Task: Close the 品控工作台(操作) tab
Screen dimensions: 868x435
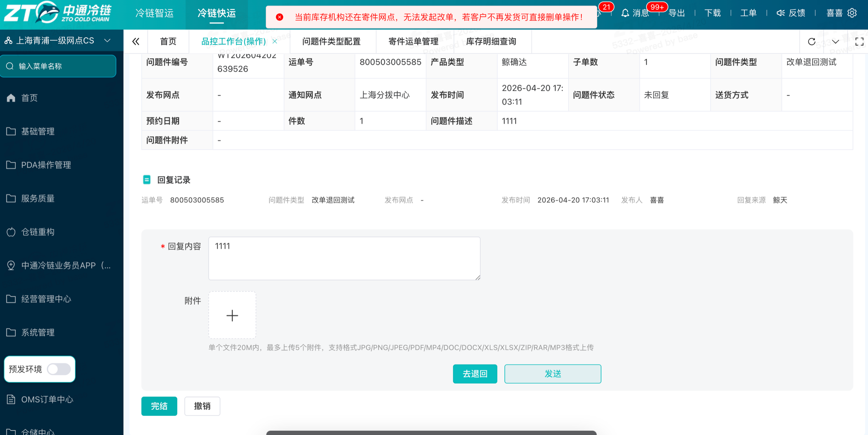Action: click(x=275, y=41)
